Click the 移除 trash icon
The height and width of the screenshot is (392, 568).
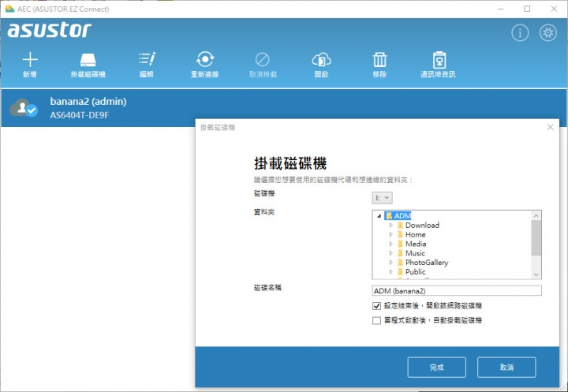pyautogui.click(x=379, y=59)
